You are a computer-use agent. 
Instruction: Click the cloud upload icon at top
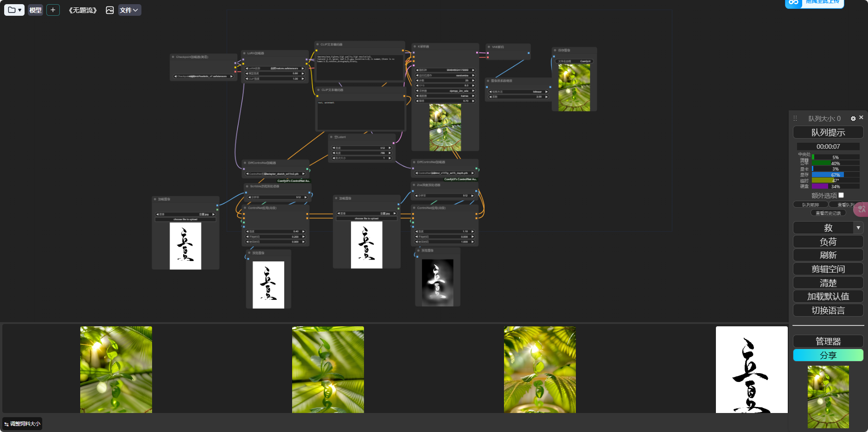794,3
